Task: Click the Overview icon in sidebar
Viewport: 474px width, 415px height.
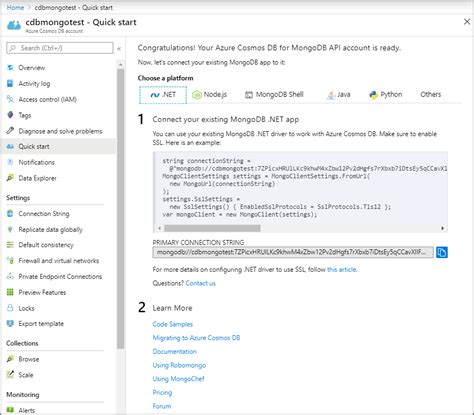Action: 10,68
